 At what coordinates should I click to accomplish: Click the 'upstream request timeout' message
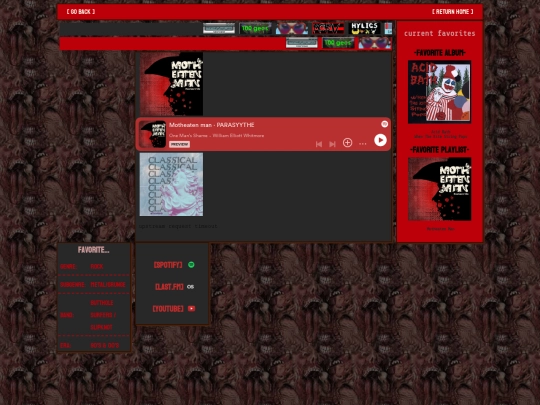pos(178,226)
